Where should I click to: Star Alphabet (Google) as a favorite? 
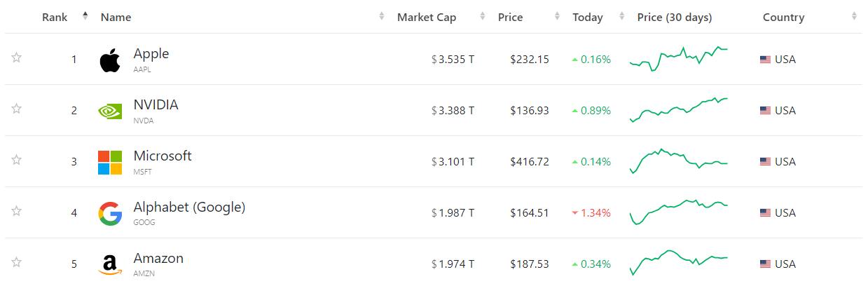(16, 211)
